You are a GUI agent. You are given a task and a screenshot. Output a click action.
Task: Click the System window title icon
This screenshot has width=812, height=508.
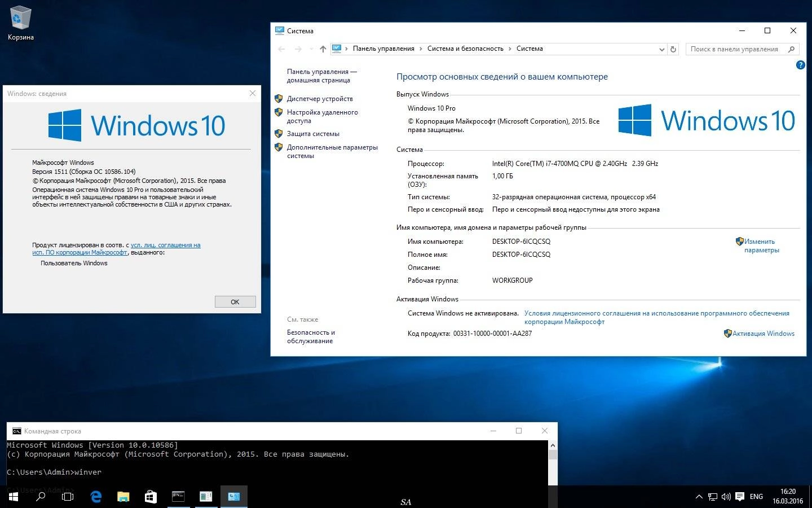(x=280, y=30)
